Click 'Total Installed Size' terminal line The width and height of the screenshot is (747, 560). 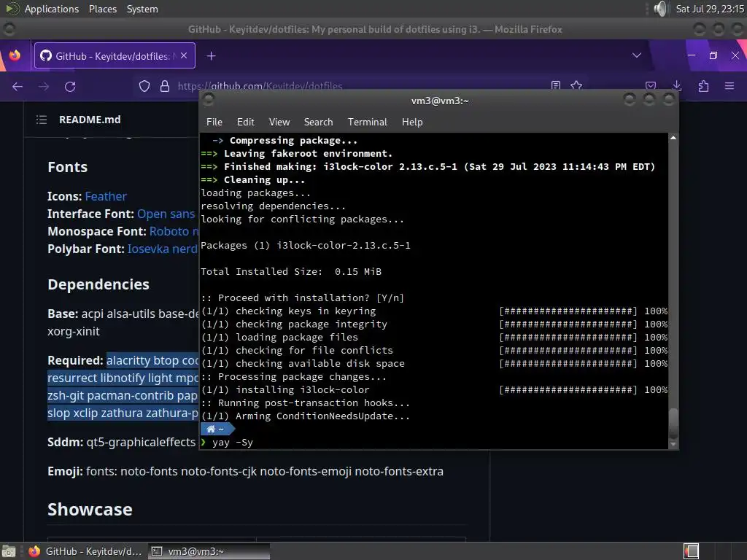pyautogui.click(x=290, y=272)
